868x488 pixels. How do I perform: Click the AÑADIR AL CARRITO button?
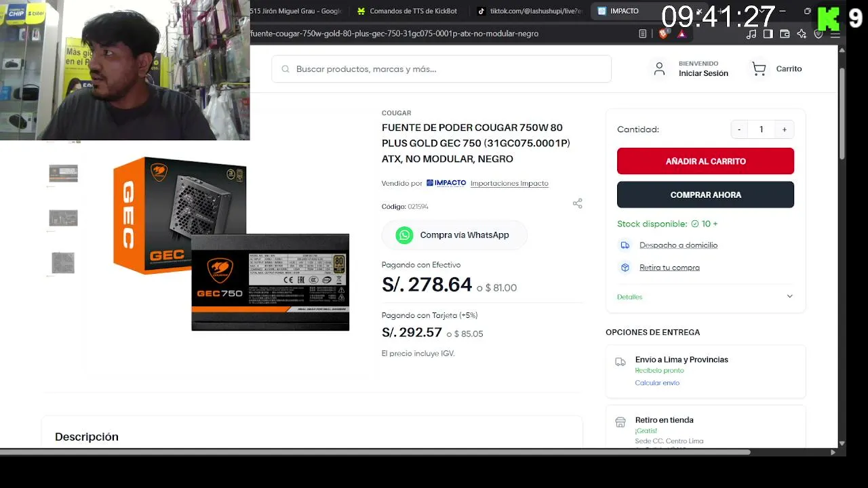pyautogui.click(x=705, y=161)
